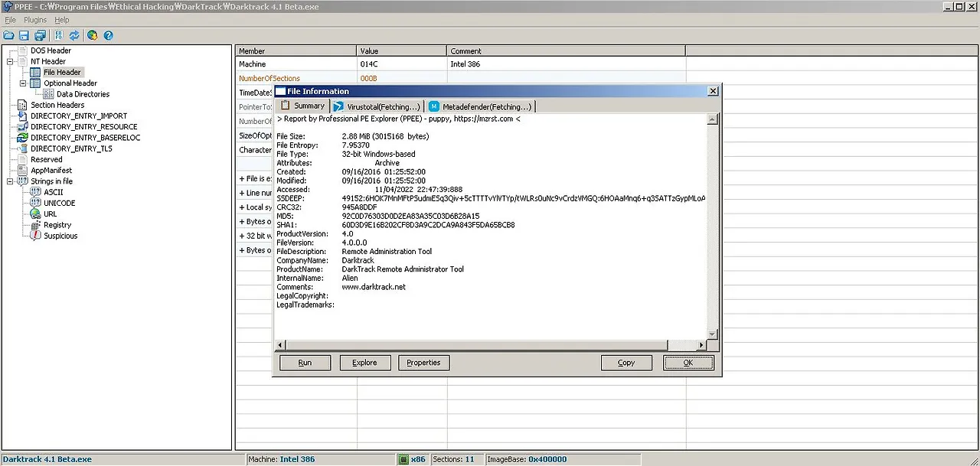
Task: Collapse the Optional Header tree node
Action: 23,83
